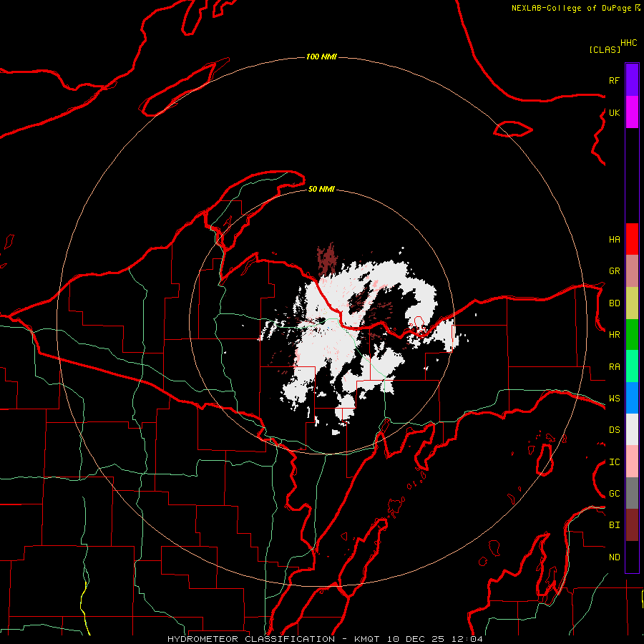The height and width of the screenshot is (644, 644).
Task: Click the GC gray legend swatch
Action: (x=632, y=493)
